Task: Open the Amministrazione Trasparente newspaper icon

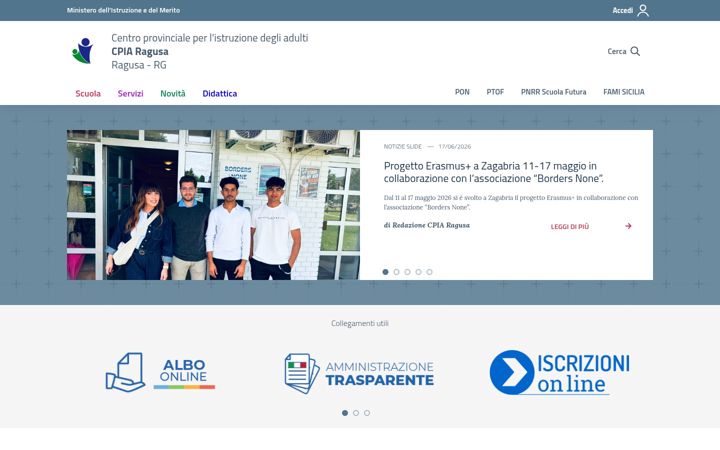Action: click(302, 373)
